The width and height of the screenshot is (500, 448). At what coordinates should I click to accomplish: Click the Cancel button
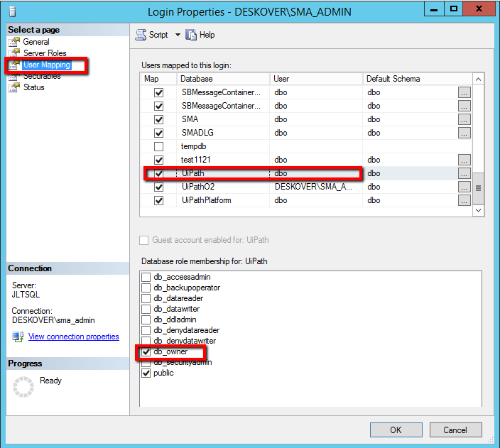click(455, 430)
